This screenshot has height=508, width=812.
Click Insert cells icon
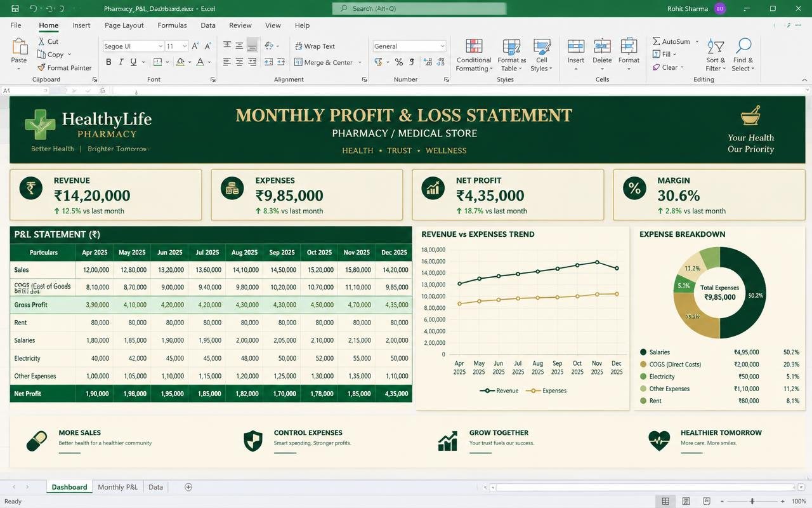(575, 46)
